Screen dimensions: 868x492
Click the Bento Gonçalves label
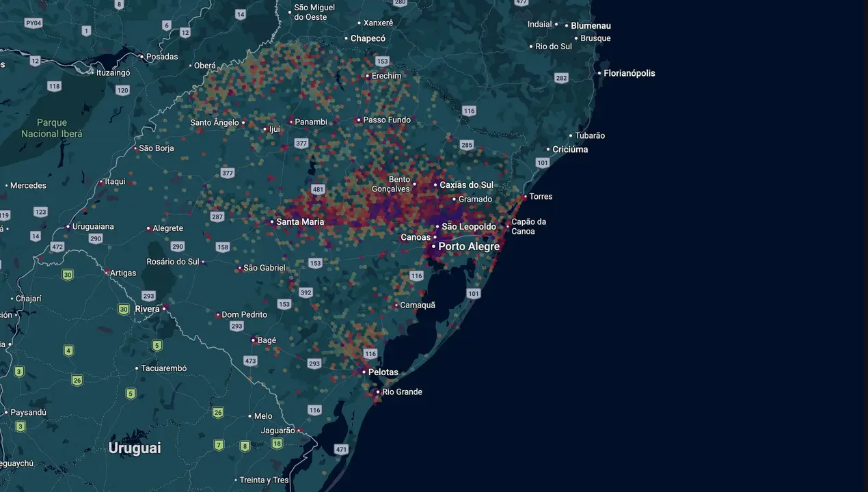[390, 184]
